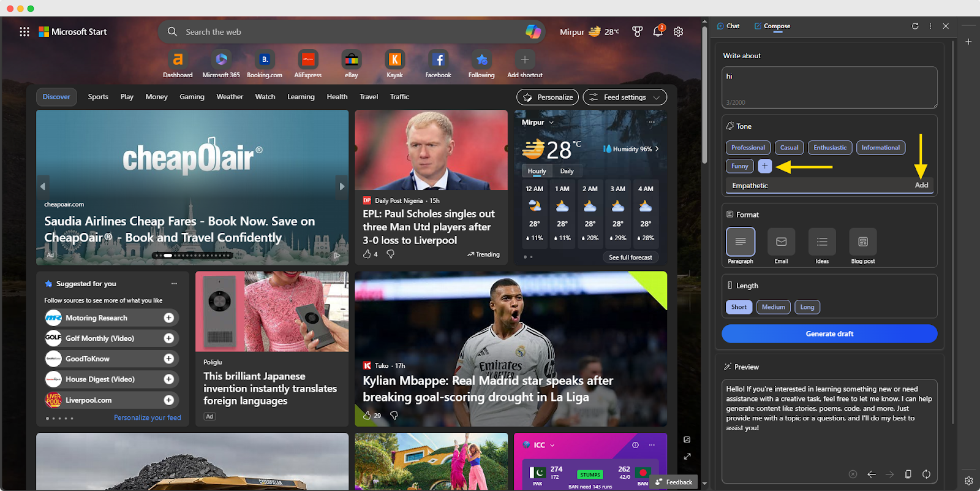Open the Gaming tab
The width and height of the screenshot is (980, 491).
(x=192, y=97)
